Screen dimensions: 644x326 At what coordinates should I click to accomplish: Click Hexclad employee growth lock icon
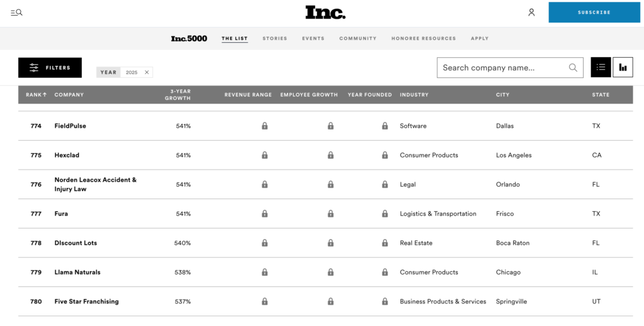coord(331,155)
